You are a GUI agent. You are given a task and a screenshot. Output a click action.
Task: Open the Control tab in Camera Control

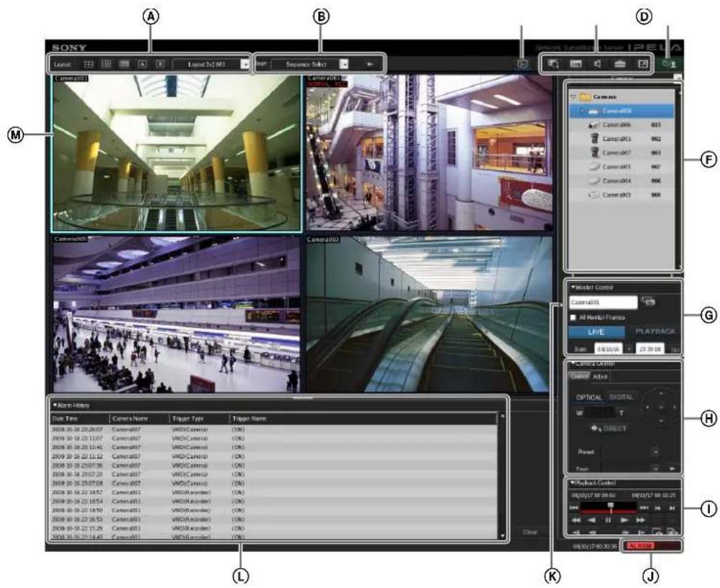point(579,376)
